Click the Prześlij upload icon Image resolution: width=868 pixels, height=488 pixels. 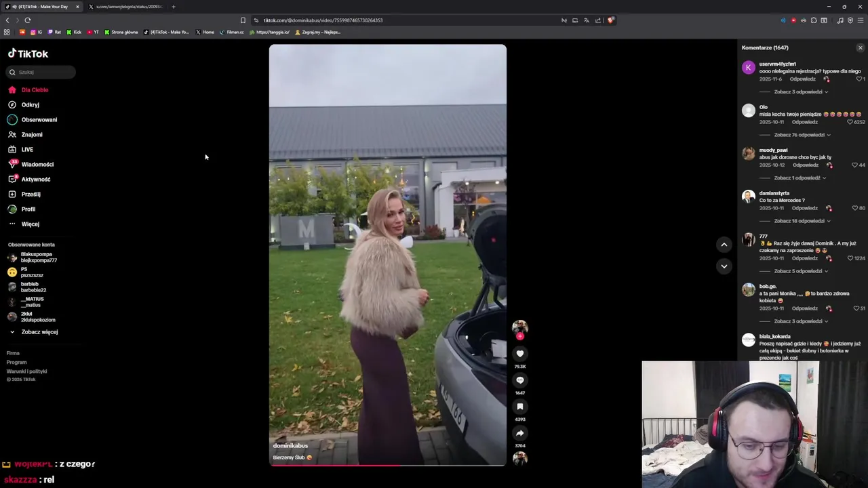point(12,194)
